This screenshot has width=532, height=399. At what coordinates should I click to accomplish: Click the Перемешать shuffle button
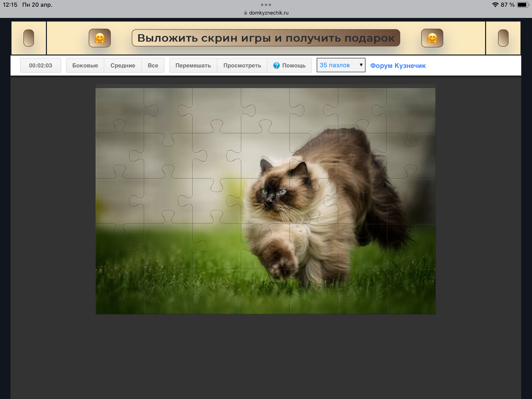pyautogui.click(x=193, y=65)
